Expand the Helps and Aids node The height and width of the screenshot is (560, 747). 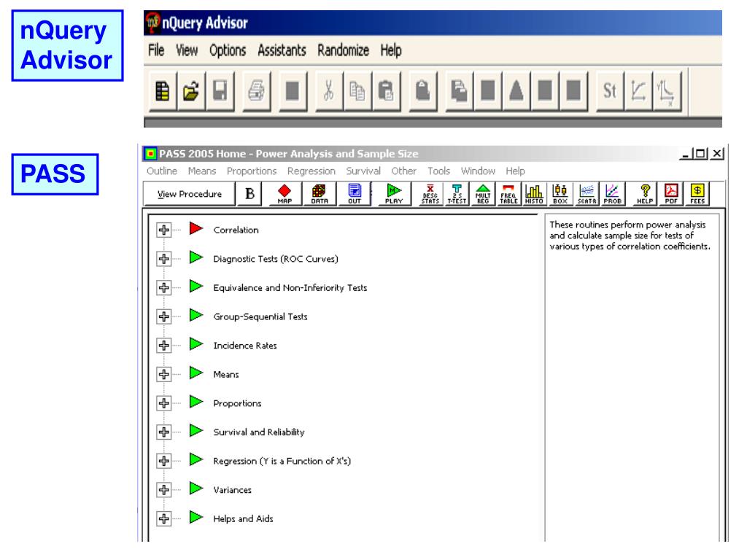click(164, 518)
